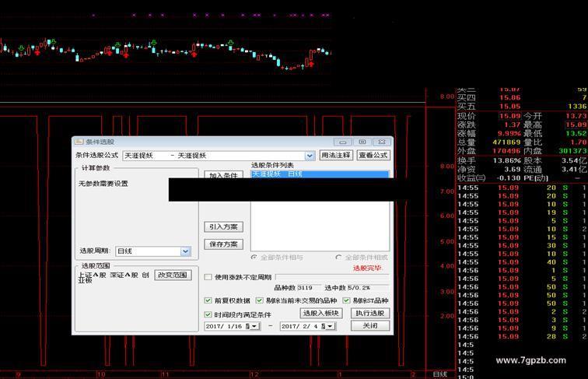Toggle the 剔除ST品种 checkbox
This screenshot has width=588, height=379.
point(347,300)
